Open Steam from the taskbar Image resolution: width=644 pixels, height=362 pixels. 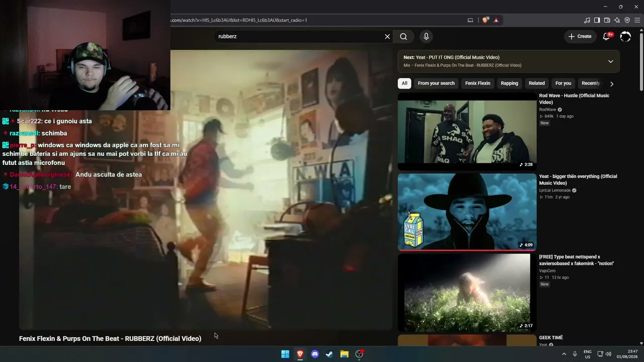pyautogui.click(x=330, y=354)
